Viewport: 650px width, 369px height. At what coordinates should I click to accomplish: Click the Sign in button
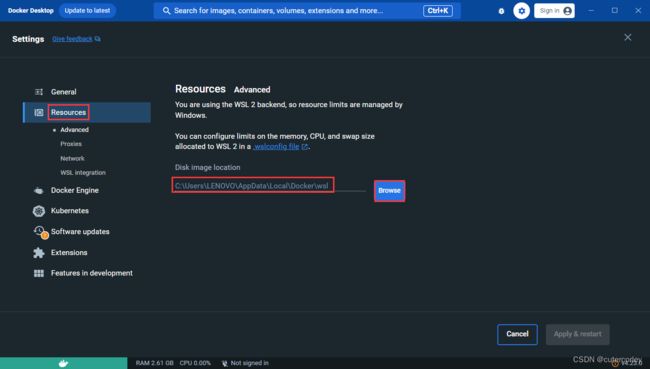554,11
